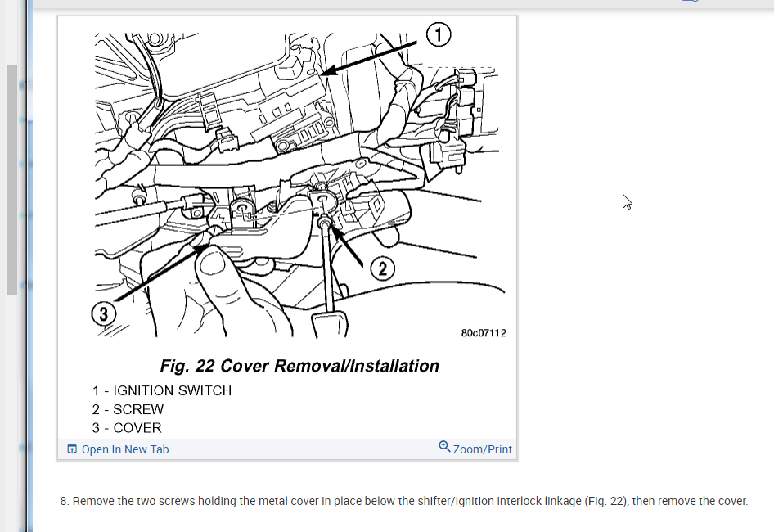Click callout number 1 in the diagram

tap(439, 35)
